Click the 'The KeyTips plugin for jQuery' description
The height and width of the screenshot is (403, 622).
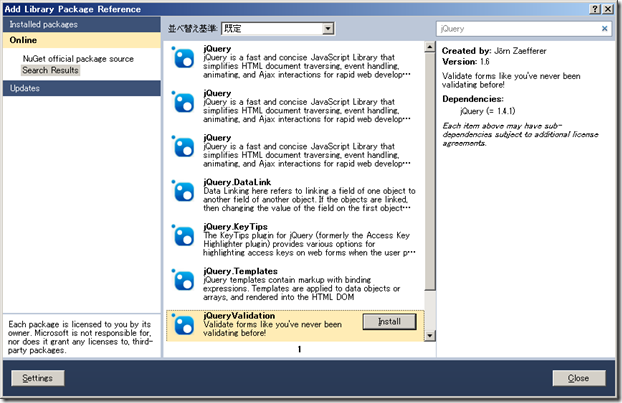309,244
